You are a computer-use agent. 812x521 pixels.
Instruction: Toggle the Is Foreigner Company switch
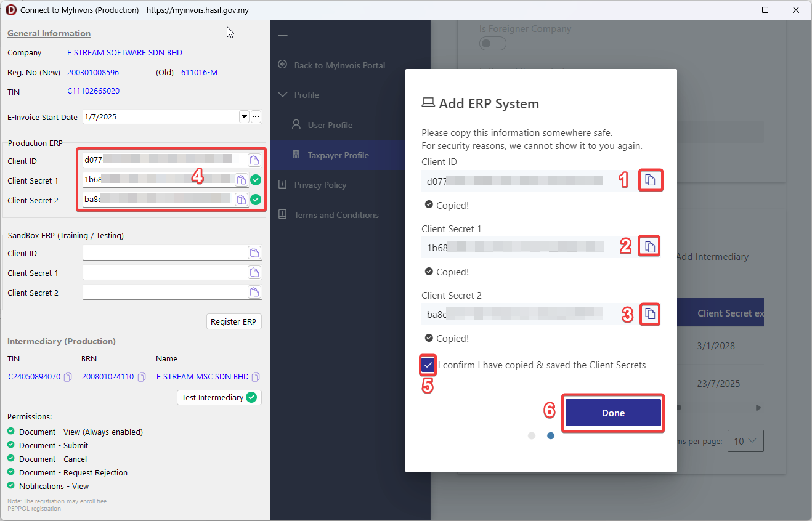(x=492, y=44)
